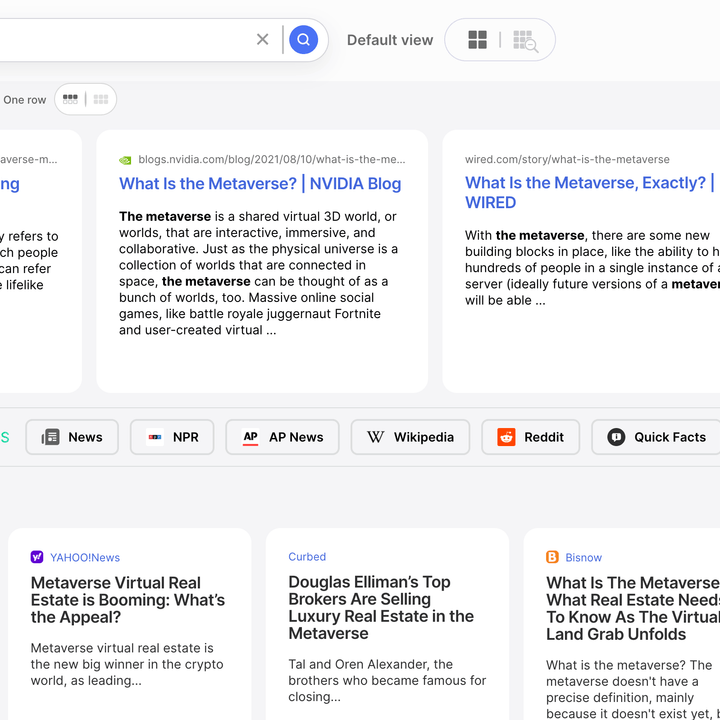
Task: Click the Default view label
Action: pyautogui.click(x=390, y=40)
